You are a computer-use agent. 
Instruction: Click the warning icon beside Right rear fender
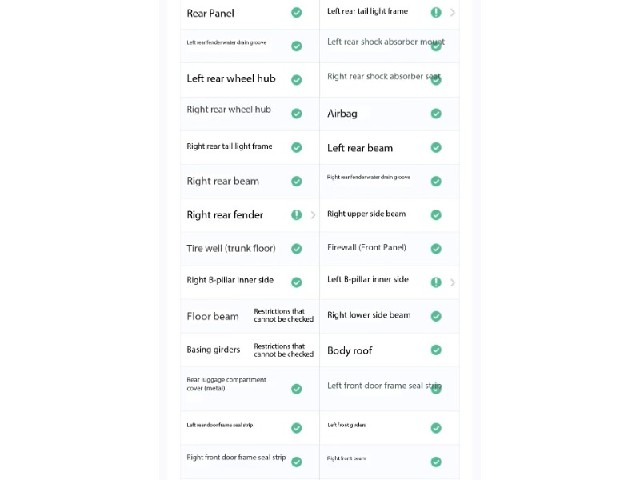(297, 215)
